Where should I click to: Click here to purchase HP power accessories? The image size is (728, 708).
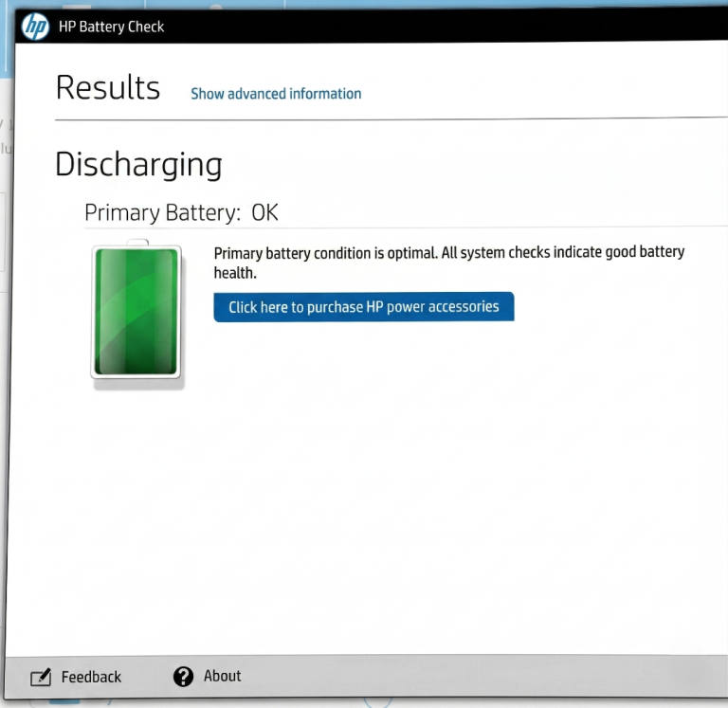coord(364,307)
